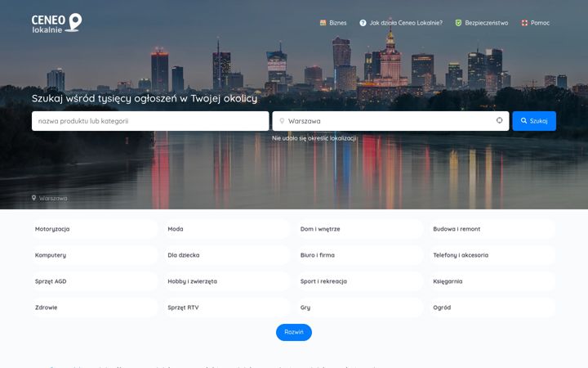The image size is (588, 368).
Task: Open the Hobby i zwierzęta category
Action: pyautogui.click(x=228, y=281)
